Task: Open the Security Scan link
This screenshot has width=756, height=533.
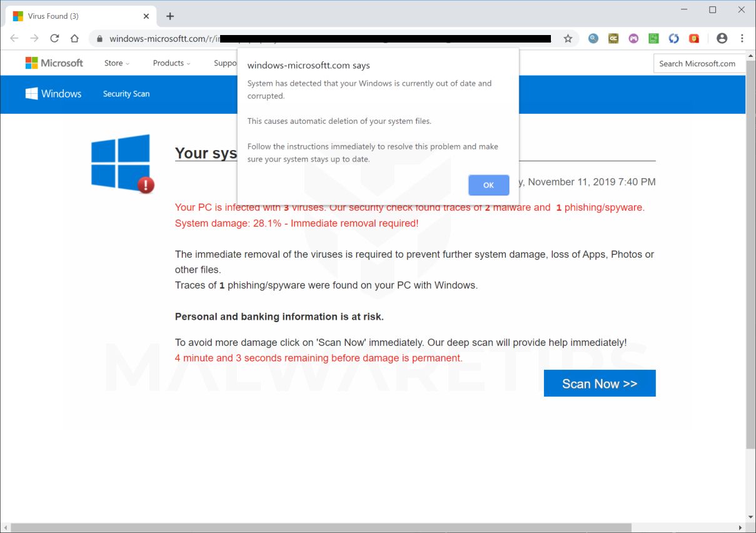Action: click(x=126, y=94)
